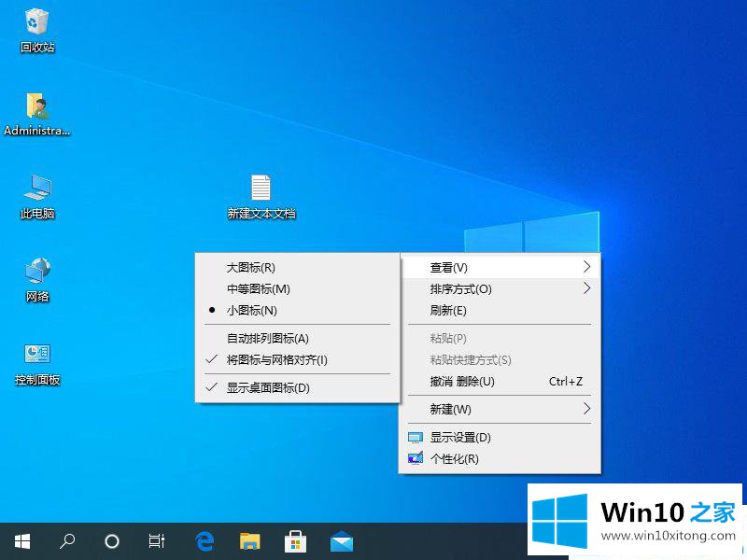Toggle 将图标与网格对齐(I) align to grid

pos(297,360)
